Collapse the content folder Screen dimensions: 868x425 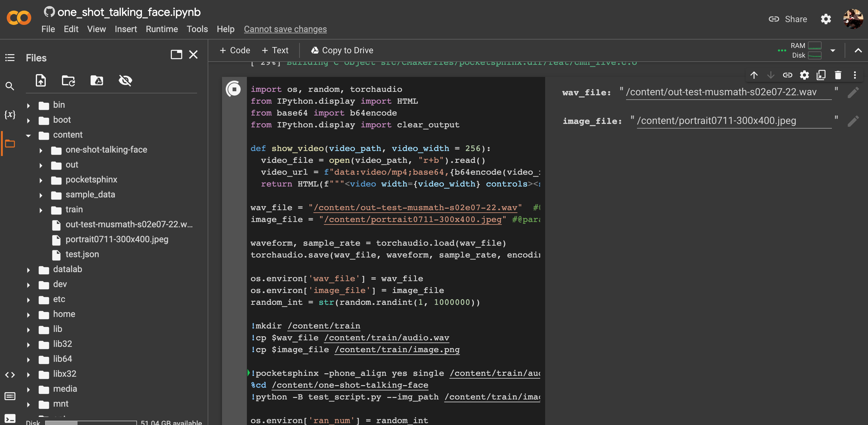[x=28, y=135]
